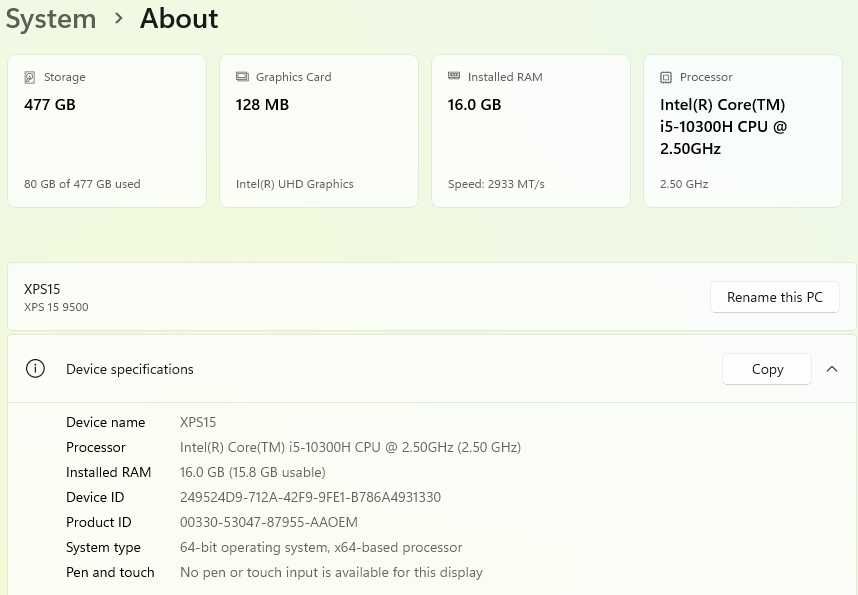
Task: Select 'Speed: 2933 MT/s' text
Action: (496, 184)
